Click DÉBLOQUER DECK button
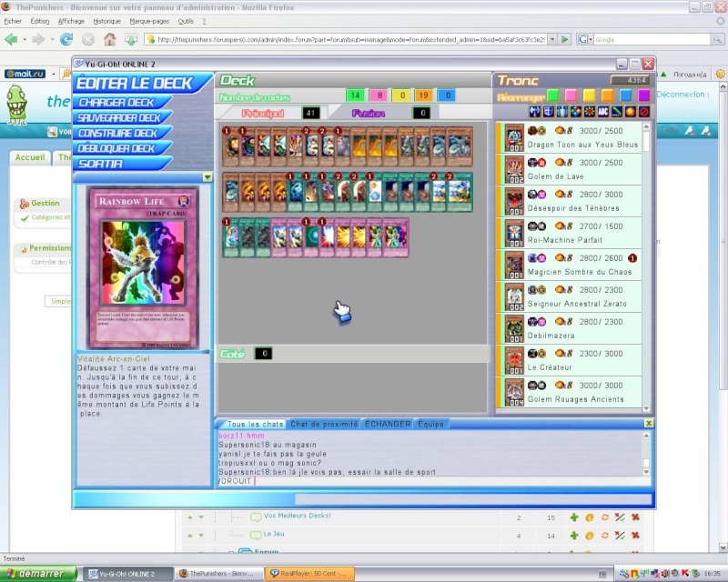728x582 pixels. pos(122,148)
